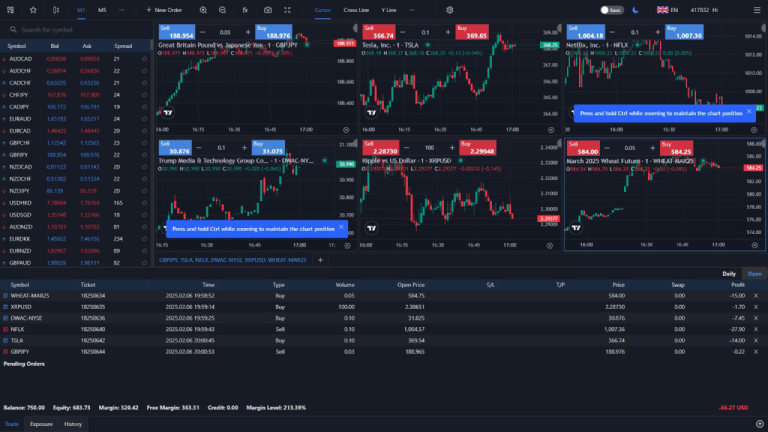Screen dimensions: 768x432
Task: Open the chart layout grid icon
Action: (10, 10)
